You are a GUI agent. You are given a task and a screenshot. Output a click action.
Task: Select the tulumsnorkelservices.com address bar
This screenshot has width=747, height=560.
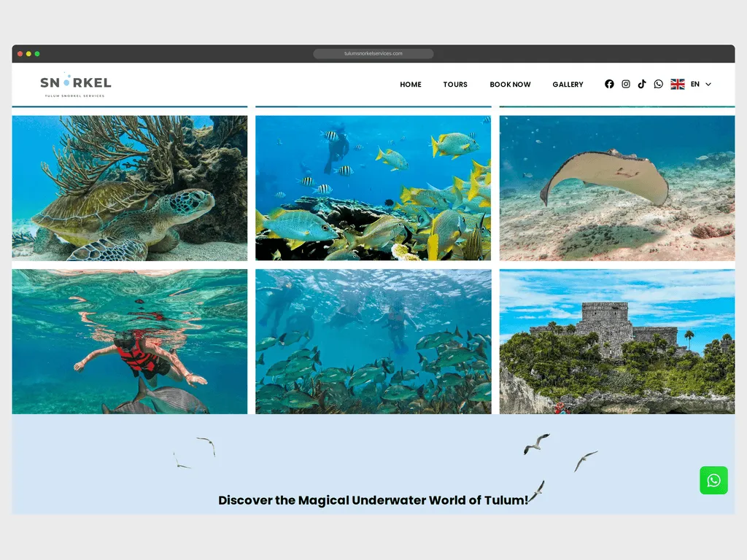point(373,53)
